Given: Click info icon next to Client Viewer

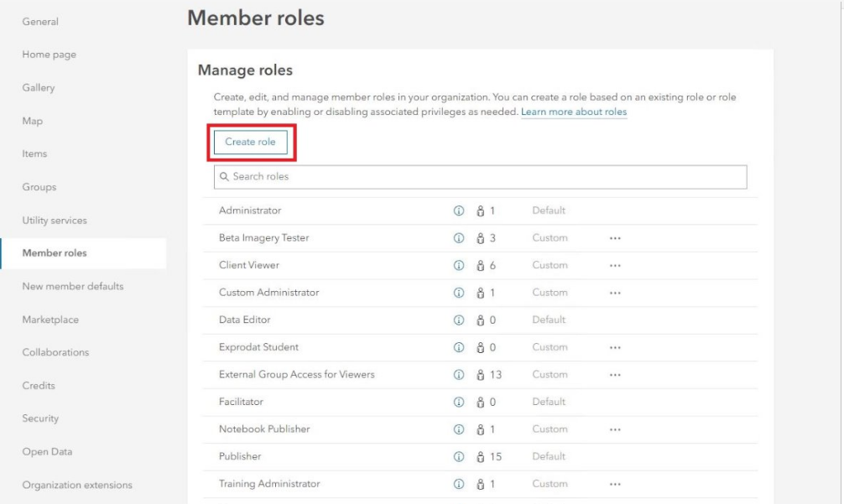Looking at the screenshot, I should pyautogui.click(x=459, y=265).
